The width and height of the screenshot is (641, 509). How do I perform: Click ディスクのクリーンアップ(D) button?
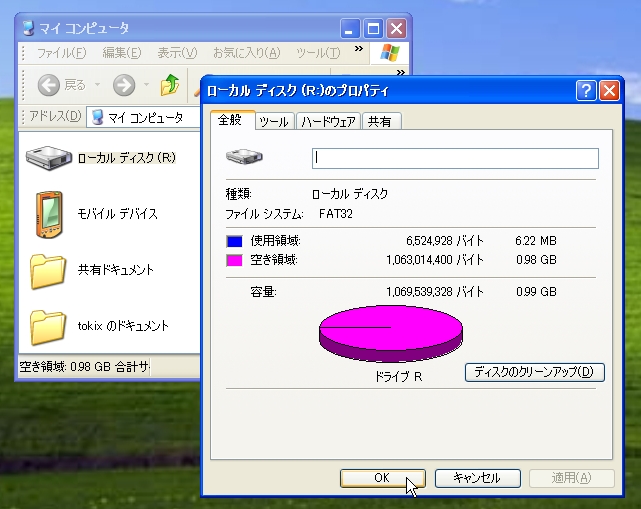click(534, 372)
